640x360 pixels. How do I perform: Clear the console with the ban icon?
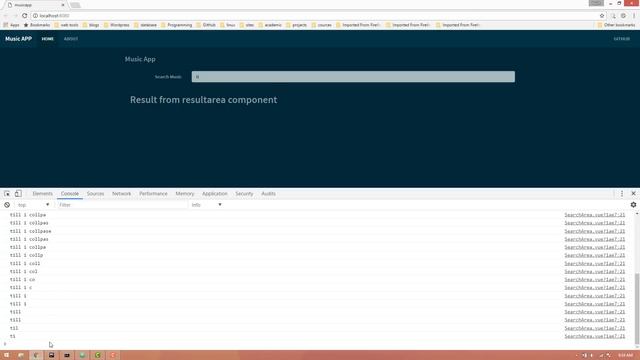[x=7, y=205]
